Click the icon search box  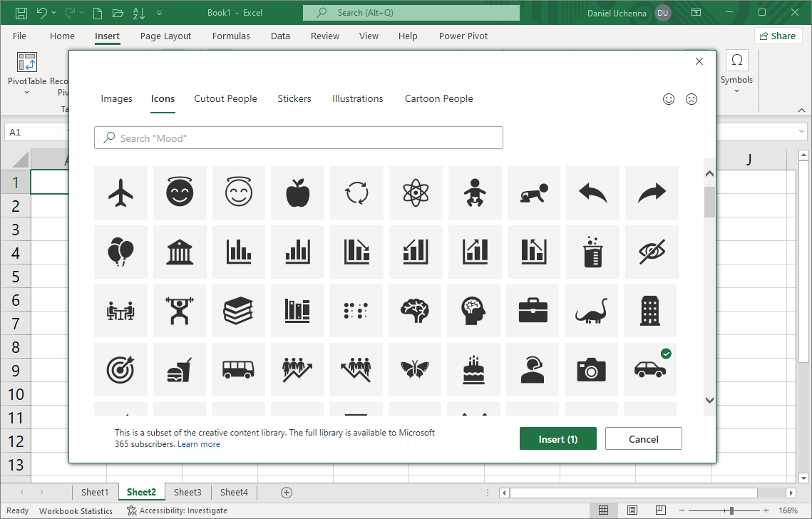point(298,137)
